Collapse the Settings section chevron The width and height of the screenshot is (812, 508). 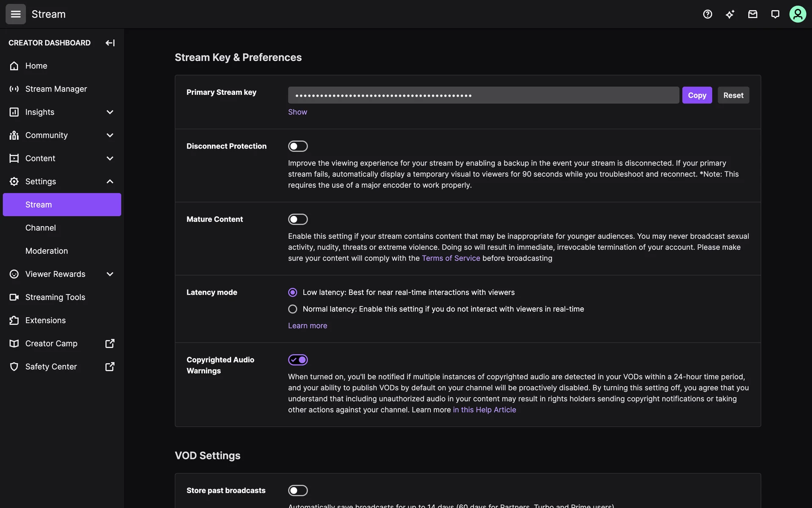click(110, 181)
